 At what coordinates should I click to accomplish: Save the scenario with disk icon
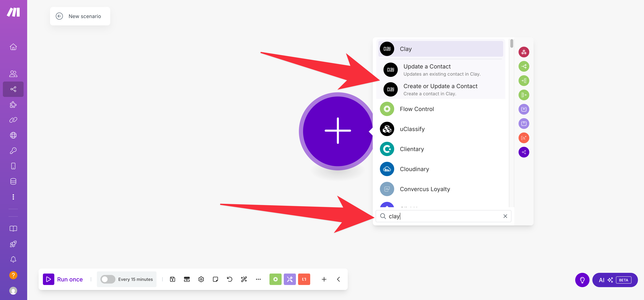coord(172,279)
